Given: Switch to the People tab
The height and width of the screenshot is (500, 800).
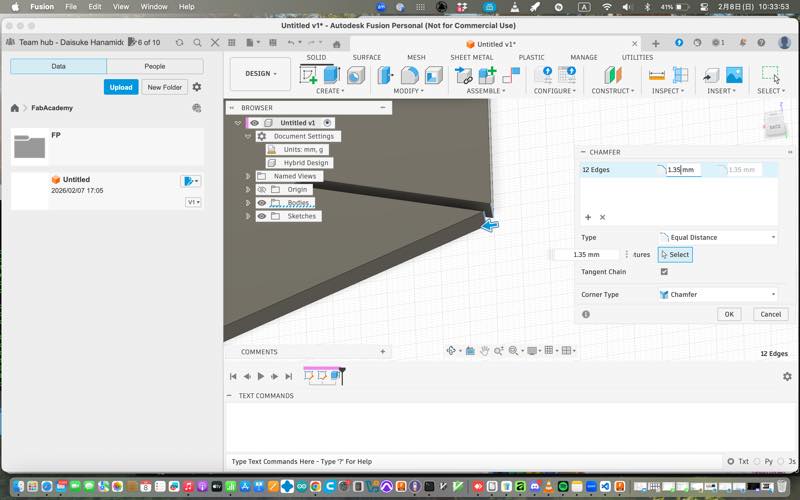Looking at the screenshot, I should point(155,66).
